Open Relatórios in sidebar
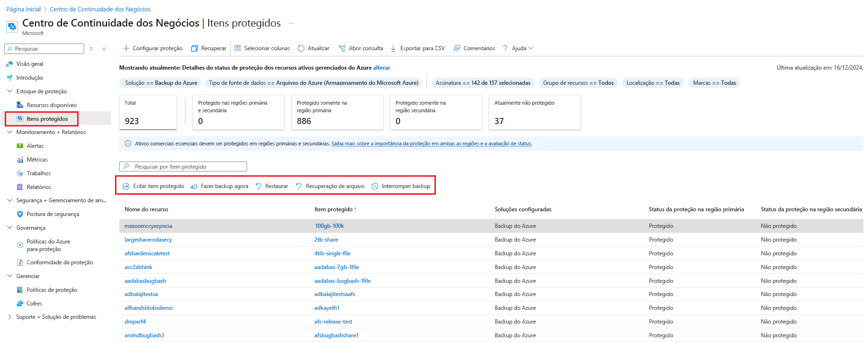Viewport: 868px width, 342px height. pos(39,187)
